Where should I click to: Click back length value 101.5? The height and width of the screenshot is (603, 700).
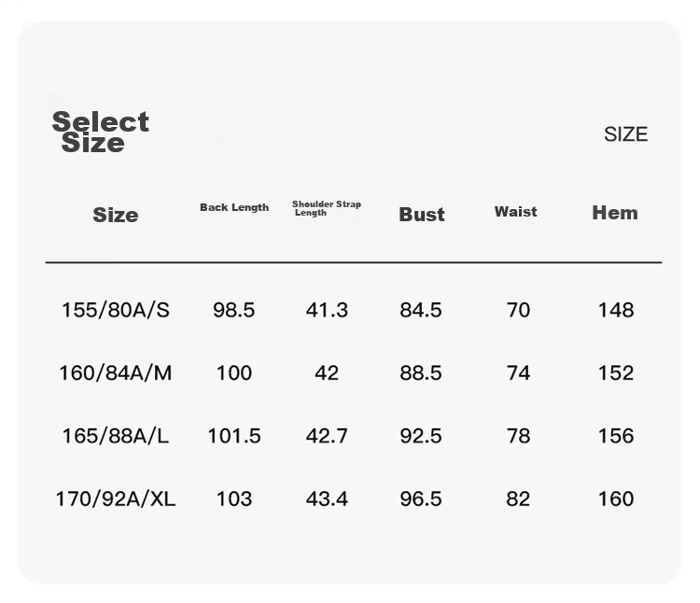tap(234, 436)
